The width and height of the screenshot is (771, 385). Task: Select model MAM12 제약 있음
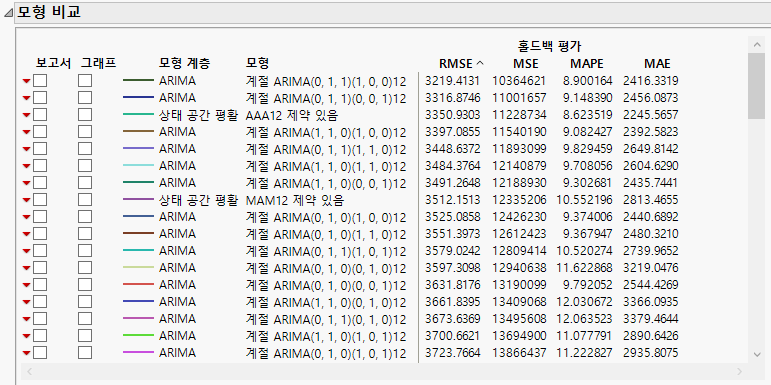click(x=295, y=200)
